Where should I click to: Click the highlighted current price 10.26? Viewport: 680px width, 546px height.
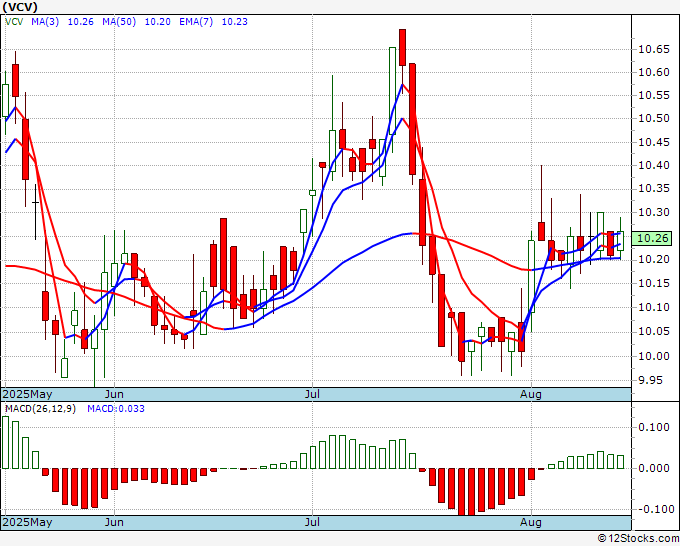(651, 238)
